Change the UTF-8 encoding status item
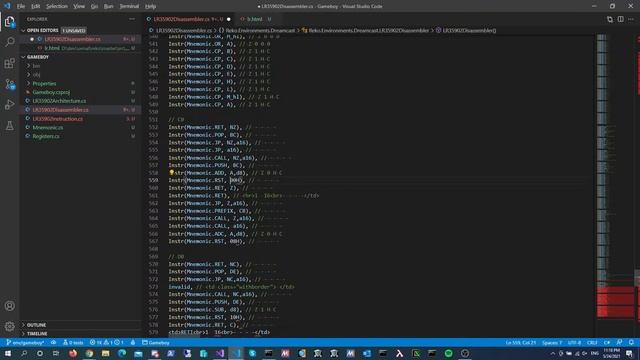The image size is (640, 360). (574, 342)
